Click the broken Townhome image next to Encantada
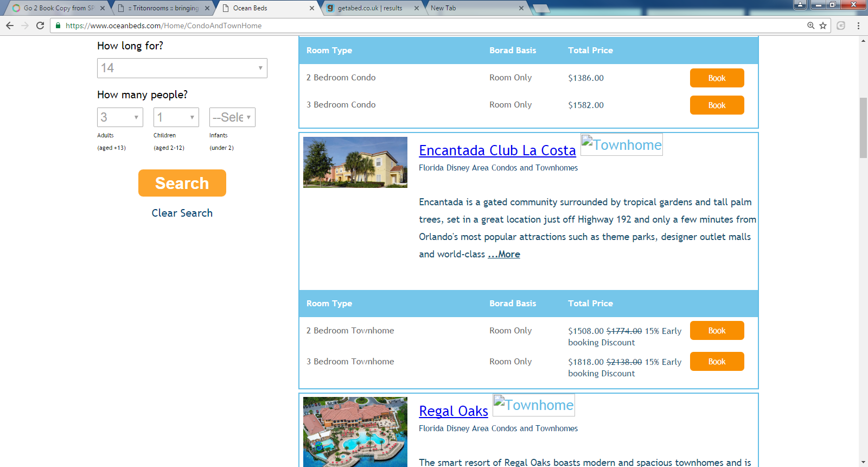The image size is (868, 467). click(622, 144)
